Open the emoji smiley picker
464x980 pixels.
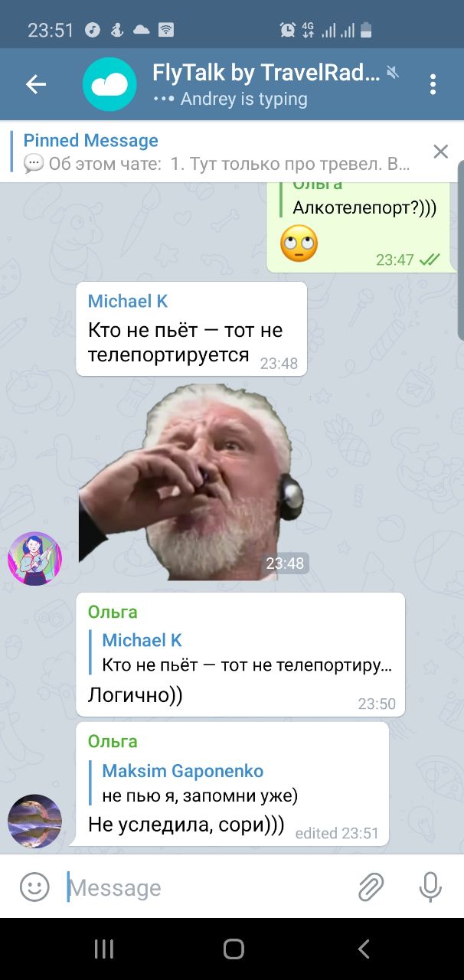click(x=34, y=887)
